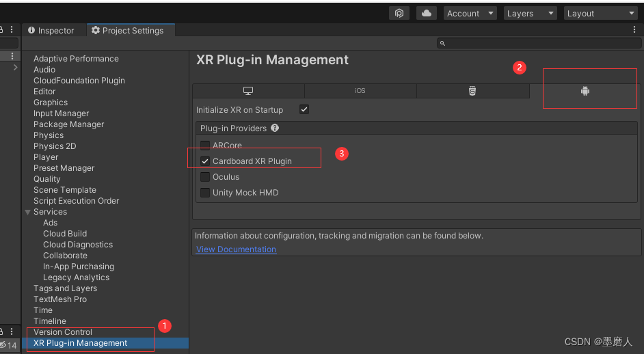Open Timeline settings

point(50,321)
